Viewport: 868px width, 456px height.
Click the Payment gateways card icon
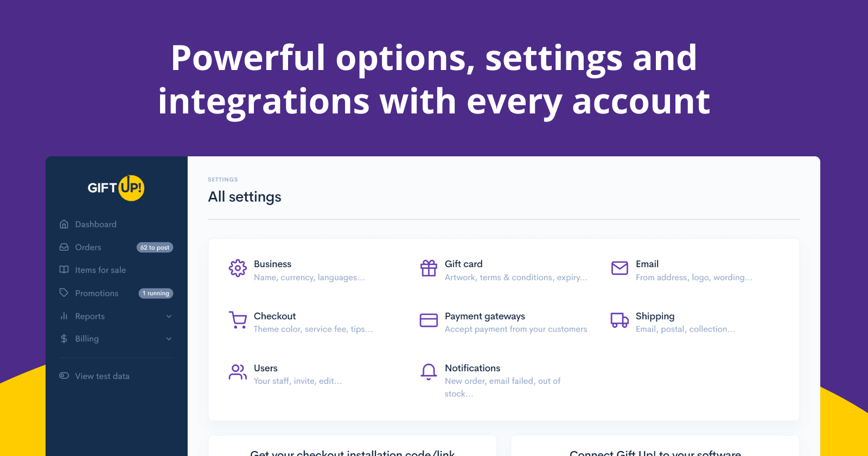click(429, 320)
